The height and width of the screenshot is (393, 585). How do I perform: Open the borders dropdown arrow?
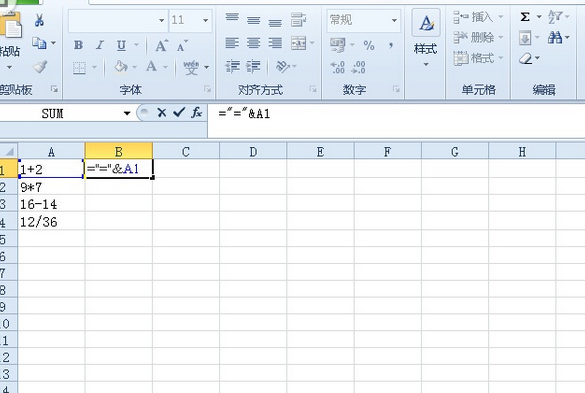point(94,68)
